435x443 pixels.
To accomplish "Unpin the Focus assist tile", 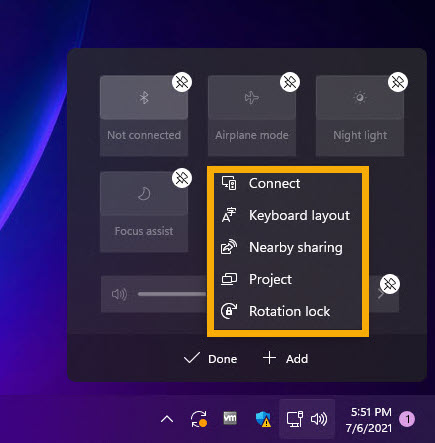I will [x=182, y=178].
